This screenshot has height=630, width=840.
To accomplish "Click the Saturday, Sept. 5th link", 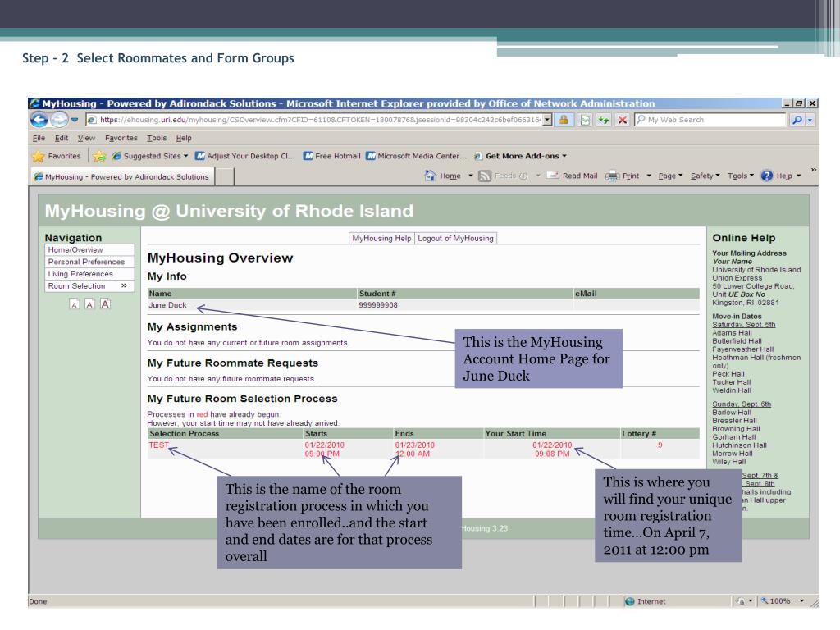I will click(743, 325).
